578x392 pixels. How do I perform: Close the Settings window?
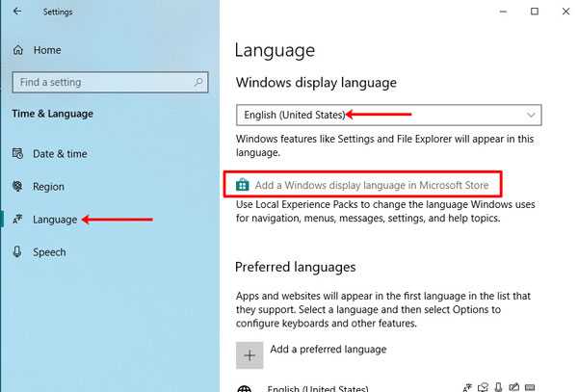click(565, 12)
